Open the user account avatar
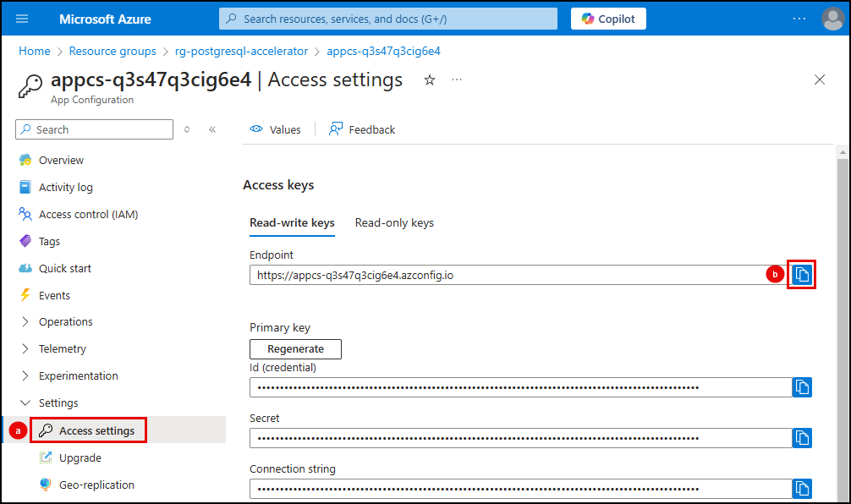851x504 pixels. (x=832, y=19)
